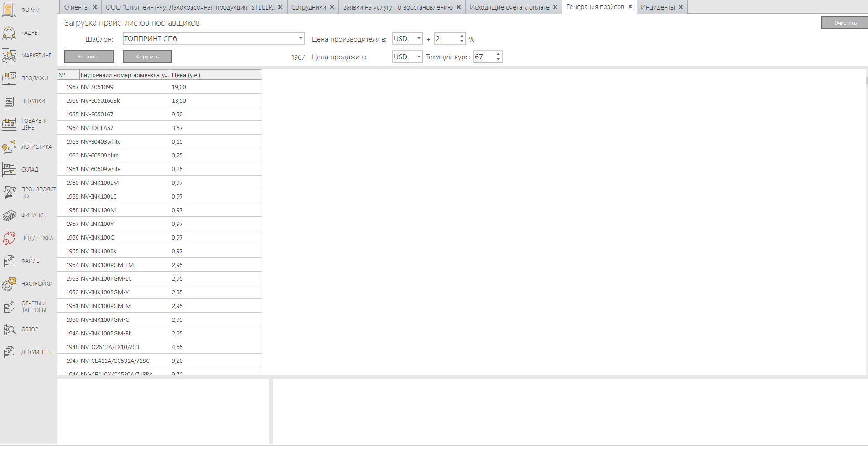The height and width of the screenshot is (460, 868).
Task: Click the Вставить button
Action: 88,57
